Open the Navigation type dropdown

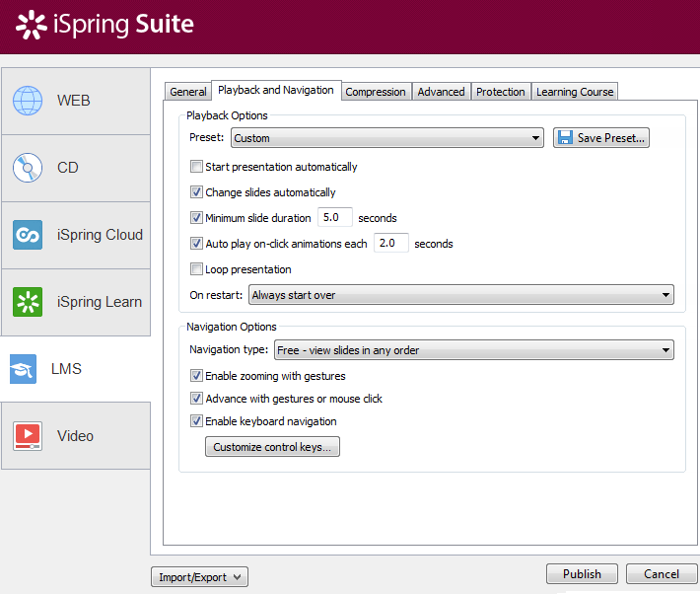click(x=474, y=350)
